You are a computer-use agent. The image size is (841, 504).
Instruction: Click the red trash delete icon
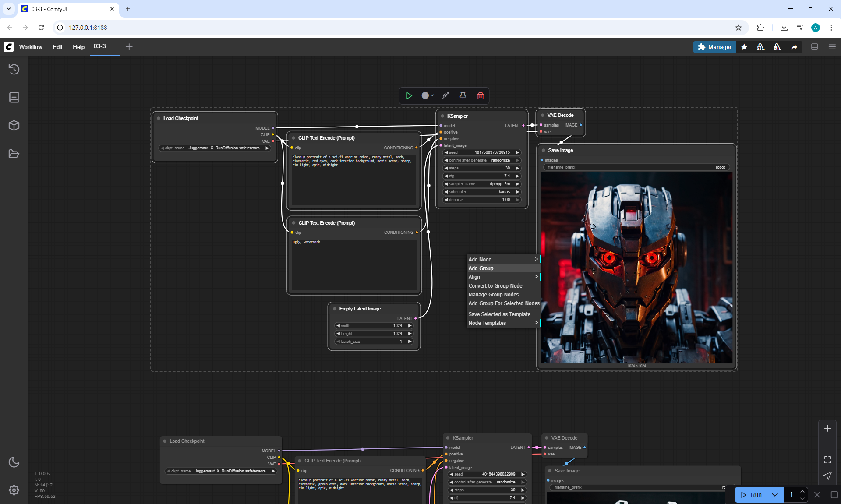point(480,96)
